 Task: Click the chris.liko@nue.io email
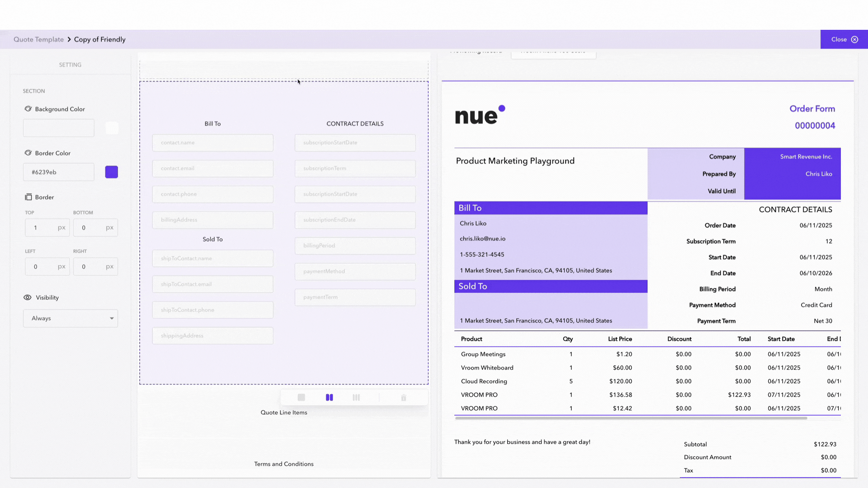pyautogui.click(x=482, y=239)
